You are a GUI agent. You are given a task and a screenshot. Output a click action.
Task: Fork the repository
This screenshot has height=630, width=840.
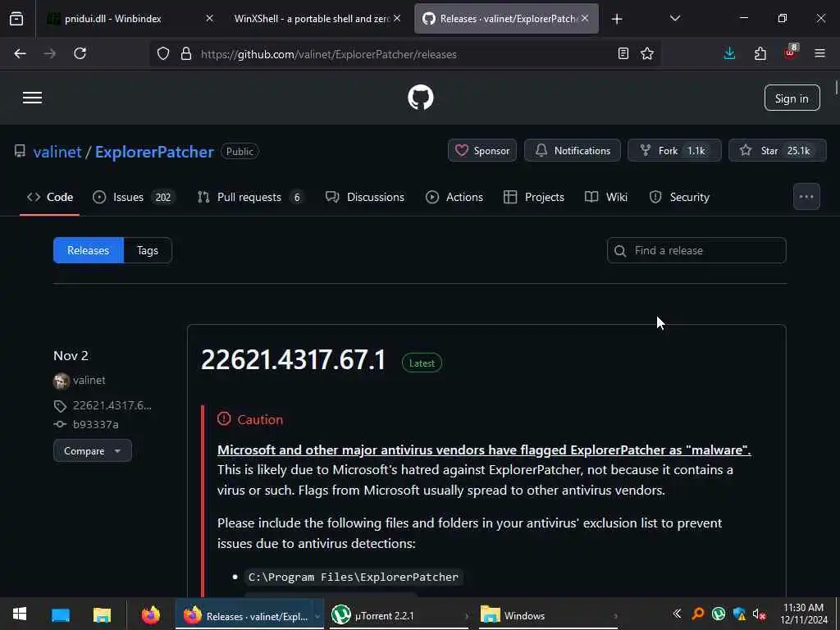point(674,151)
